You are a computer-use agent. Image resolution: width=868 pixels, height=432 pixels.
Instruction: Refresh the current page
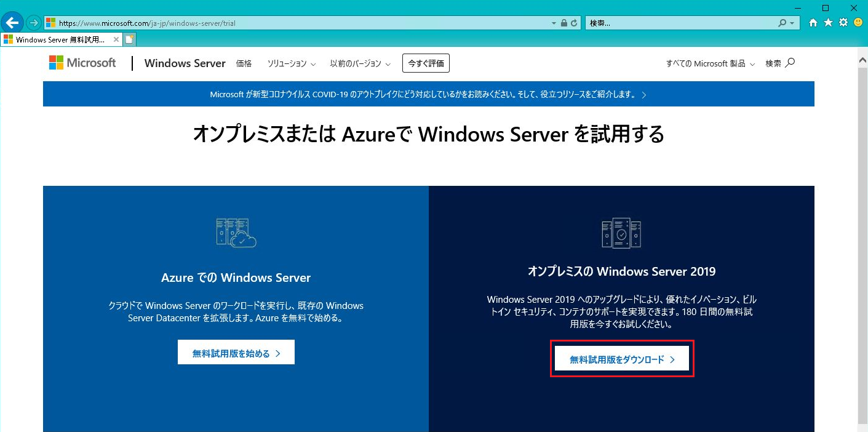(574, 22)
